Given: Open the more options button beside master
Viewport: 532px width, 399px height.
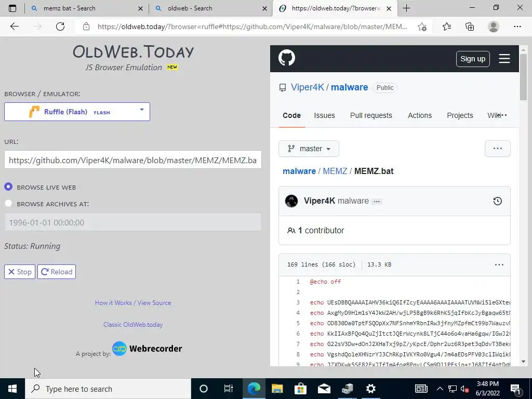Looking at the screenshot, I should coord(497,149).
